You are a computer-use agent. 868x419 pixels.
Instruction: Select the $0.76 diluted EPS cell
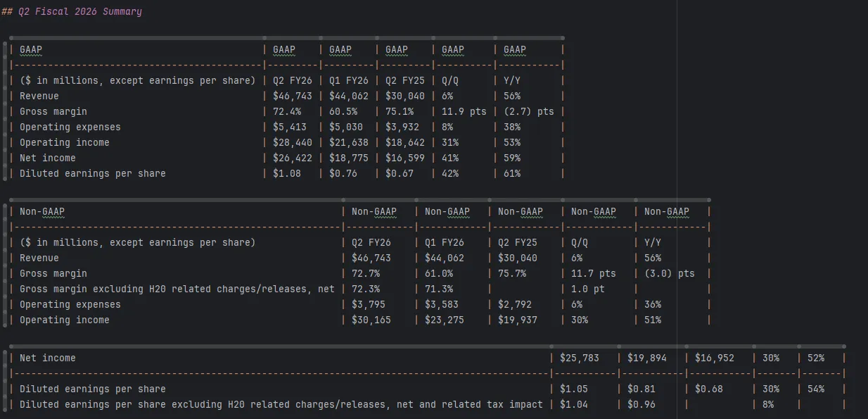(x=343, y=173)
